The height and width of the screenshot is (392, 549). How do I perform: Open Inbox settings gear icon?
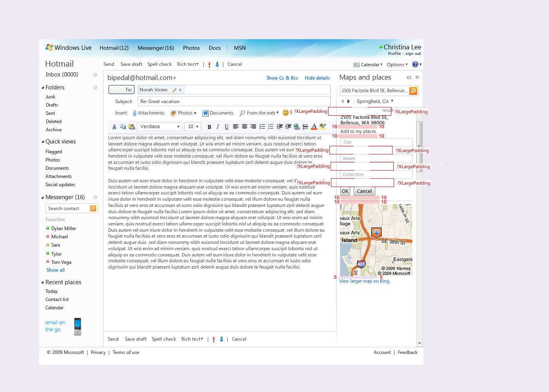pyautogui.click(x=95, y=75)
